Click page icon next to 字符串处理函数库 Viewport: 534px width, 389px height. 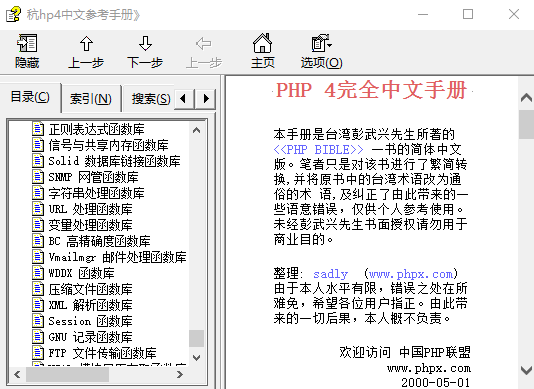(x=38, y=193)
